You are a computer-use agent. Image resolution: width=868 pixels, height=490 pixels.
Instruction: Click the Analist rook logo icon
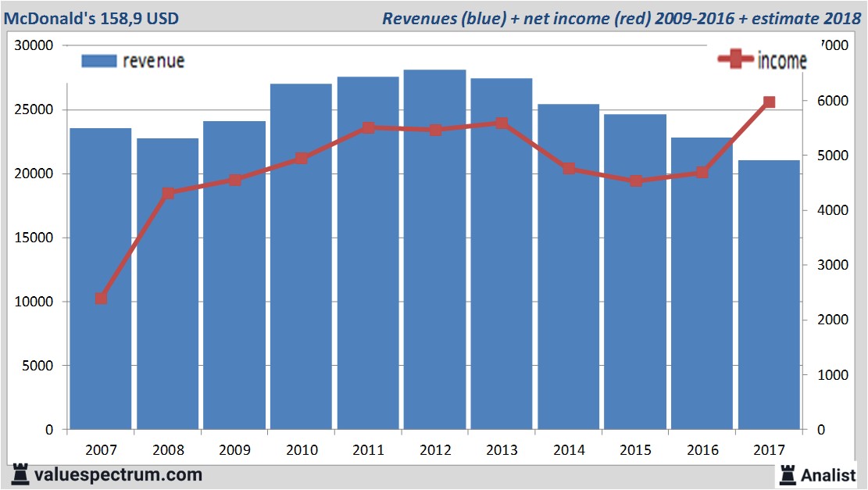coord(788,475)
